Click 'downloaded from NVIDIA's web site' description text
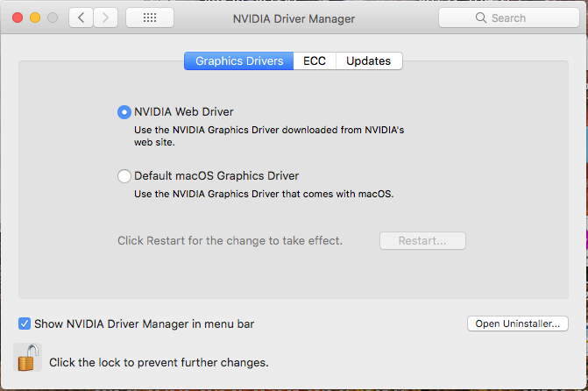588x391 pixels. click(x=269, y=136)
